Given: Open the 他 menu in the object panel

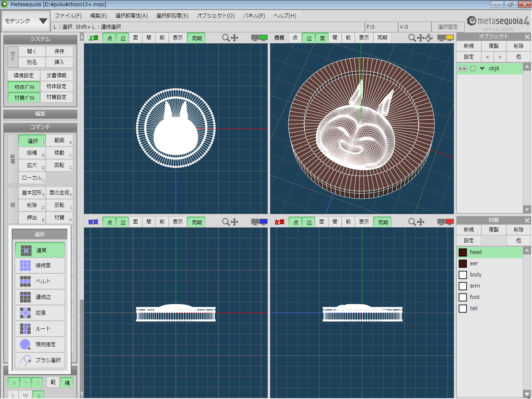Looking at the screenshot, I should click(x=518, y=57).
